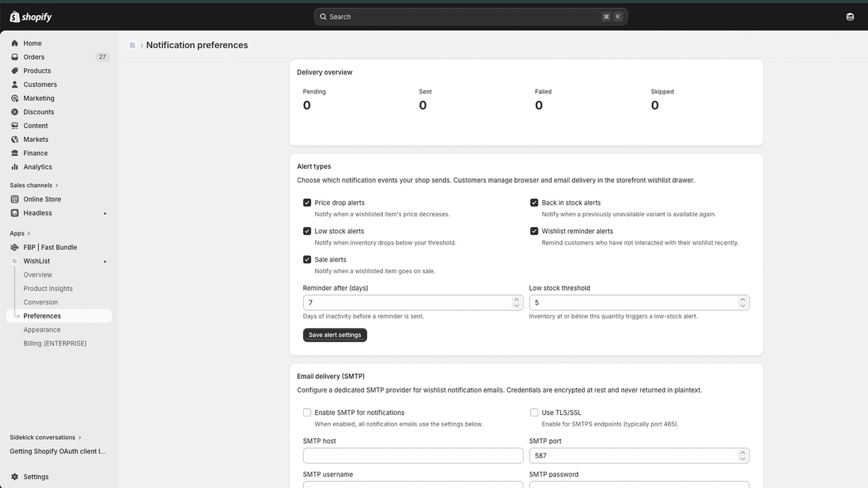The height and width of the screenshot is (488, 868).
Task: Expand the Sales channels chevron
Action: (x=57, y=185)
